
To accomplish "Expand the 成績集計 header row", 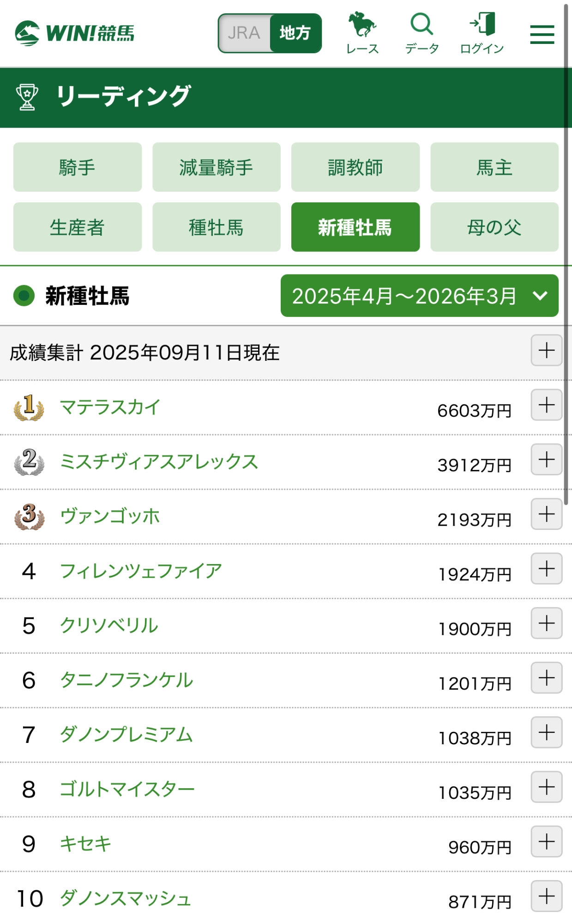I will tap(546, 350).
